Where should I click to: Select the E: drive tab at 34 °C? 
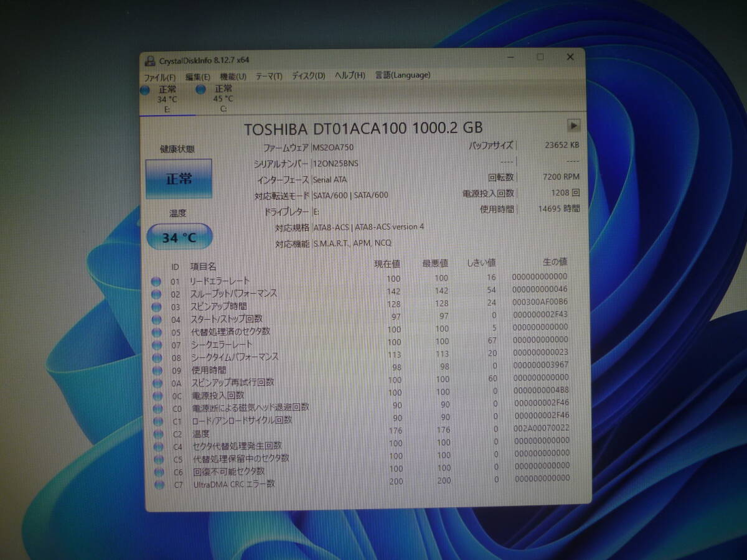[x=166, y=99]
